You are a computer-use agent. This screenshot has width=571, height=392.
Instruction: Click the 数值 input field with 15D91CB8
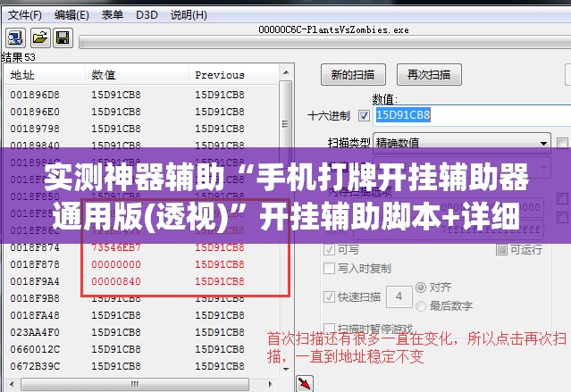472,115
